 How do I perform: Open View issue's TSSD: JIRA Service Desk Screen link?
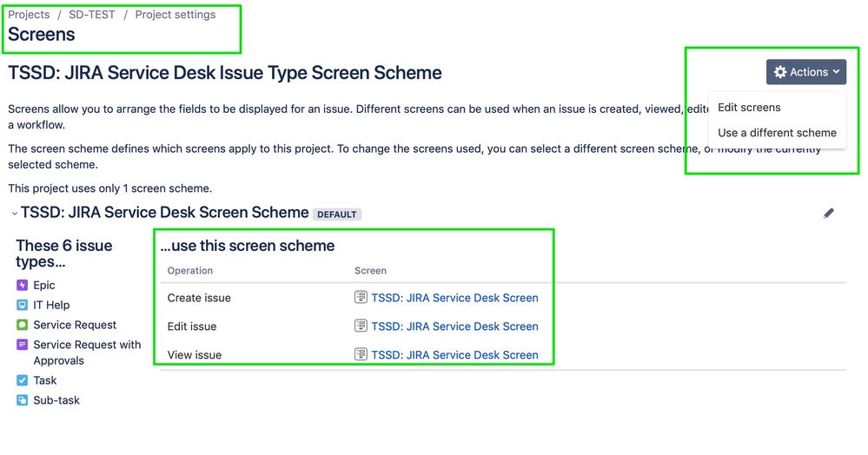coord(454,355)
